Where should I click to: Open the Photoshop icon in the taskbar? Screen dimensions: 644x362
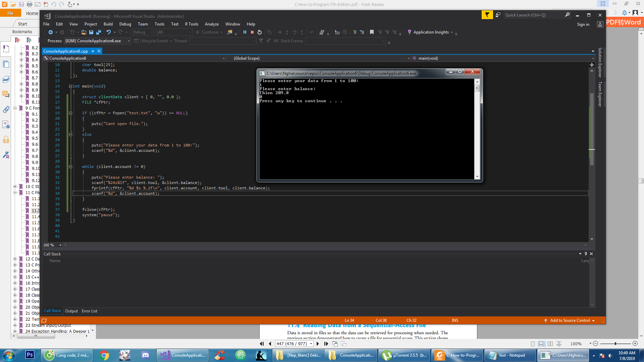click(30, 355)
